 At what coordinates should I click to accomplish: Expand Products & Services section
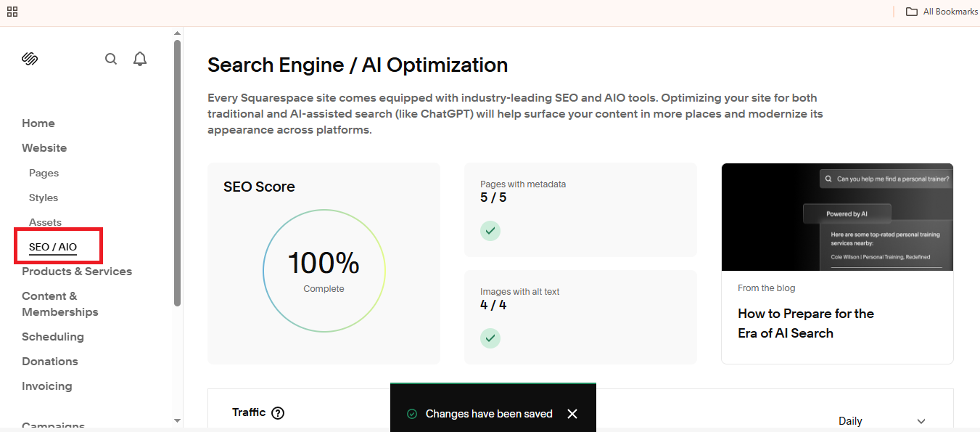[x=76, y=271]
